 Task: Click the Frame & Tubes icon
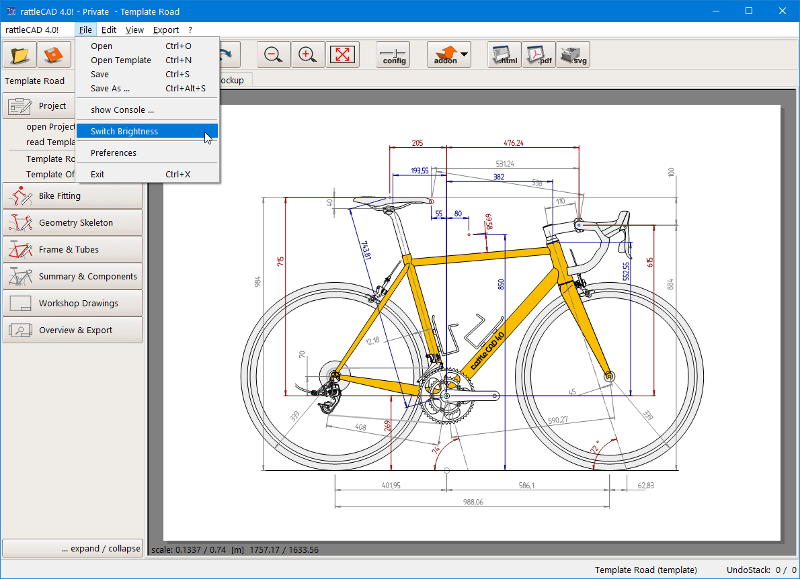(20, 250)
